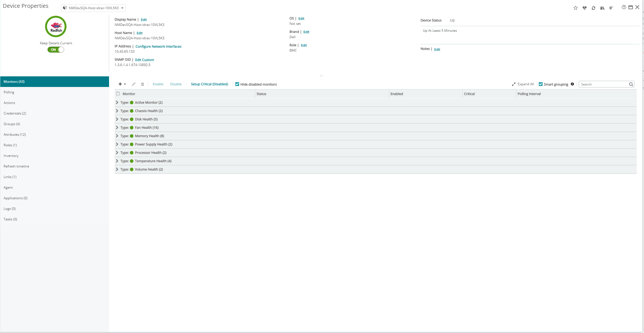Image resolution: width=644 pixels, height=333 pixels.
Task: Open the device library icon
Action: point(602,8)
